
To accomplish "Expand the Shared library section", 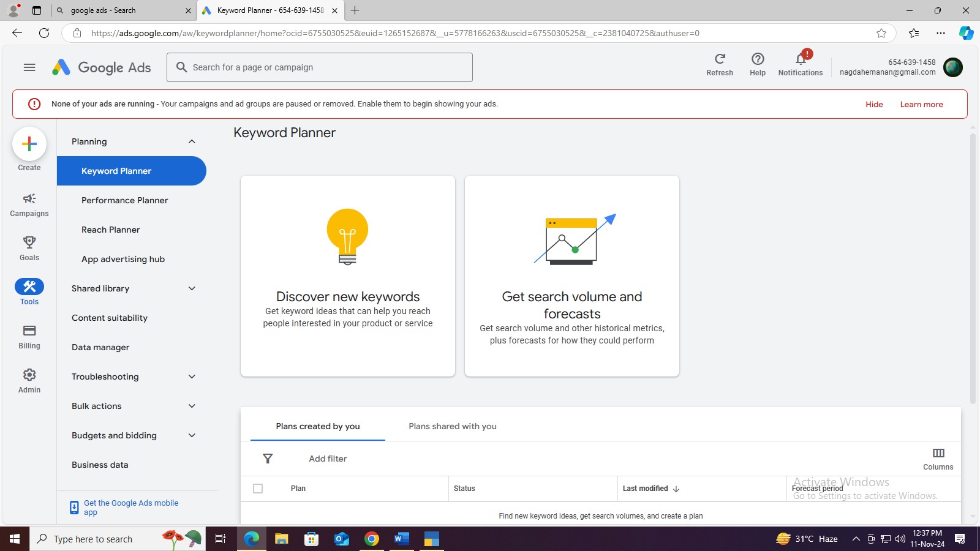I will point(192,288).
